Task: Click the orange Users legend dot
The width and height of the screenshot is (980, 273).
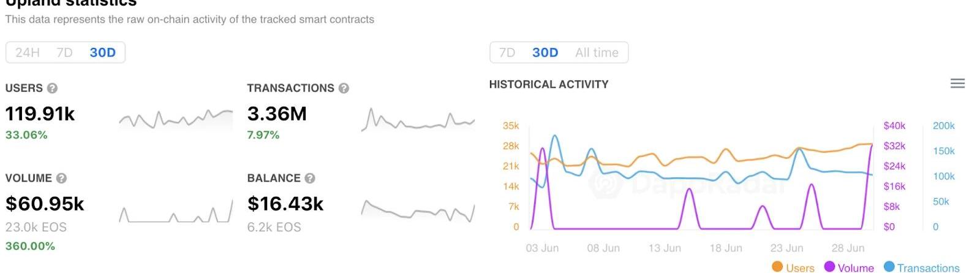Action: click(x=778, y=267)
